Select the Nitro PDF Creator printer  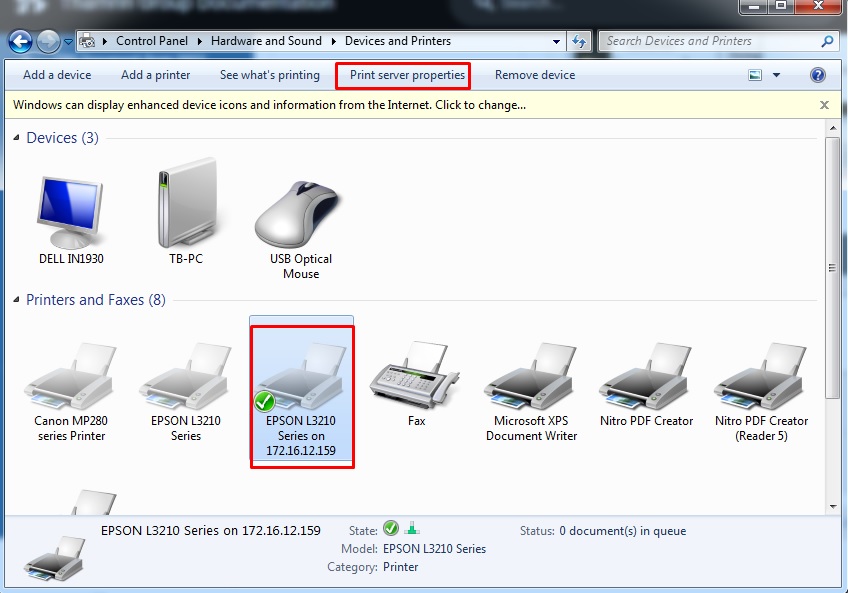pyautogui.click(x=646, y=376)
